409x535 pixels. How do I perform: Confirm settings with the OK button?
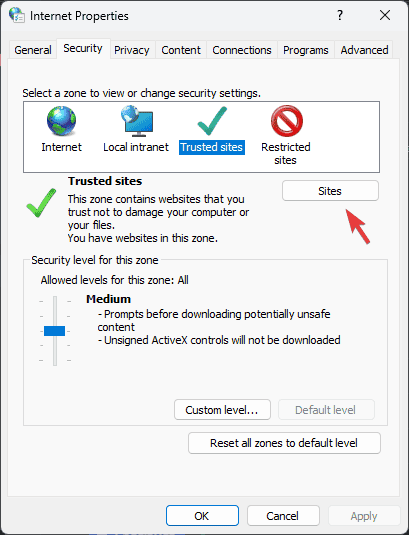point(202,516)
